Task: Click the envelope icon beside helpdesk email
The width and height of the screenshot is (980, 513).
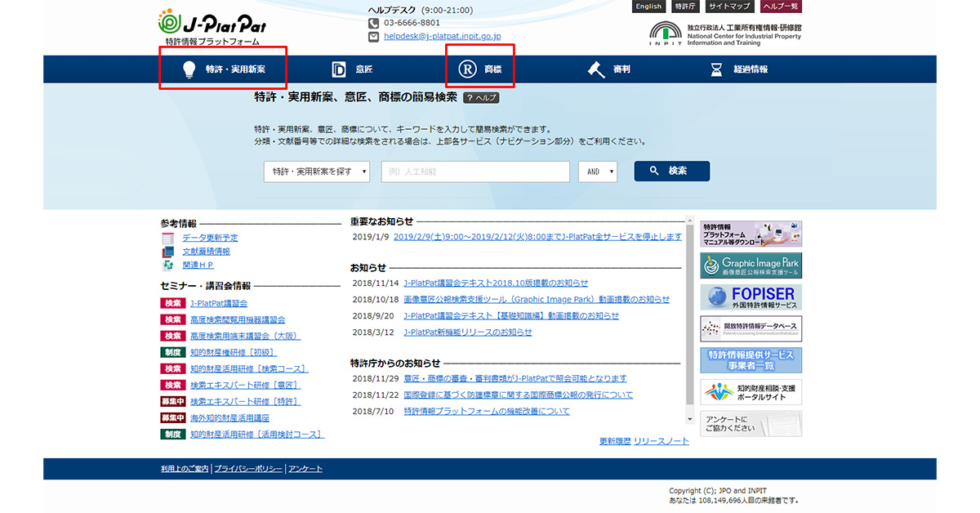Action: 374,37
